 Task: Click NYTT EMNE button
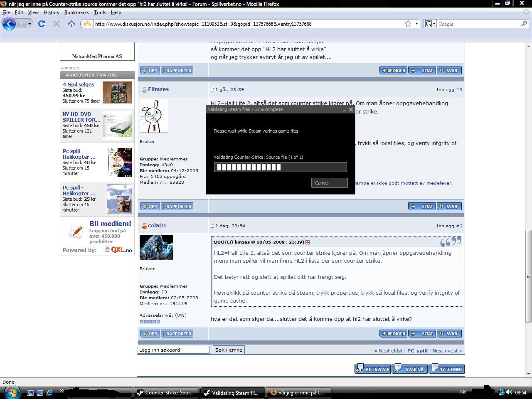[x=446, y=369]
